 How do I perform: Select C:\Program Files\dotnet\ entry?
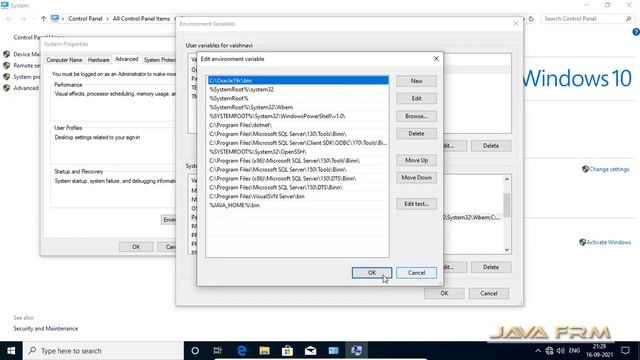[298, 125]
